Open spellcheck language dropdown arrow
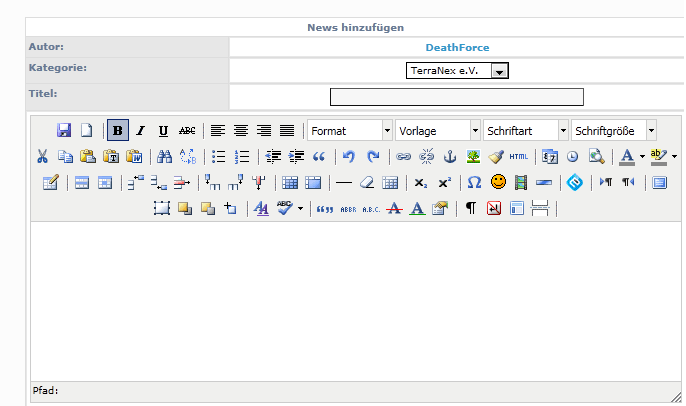The height and width of the screenshot is (406, 686). pos(300,208)
